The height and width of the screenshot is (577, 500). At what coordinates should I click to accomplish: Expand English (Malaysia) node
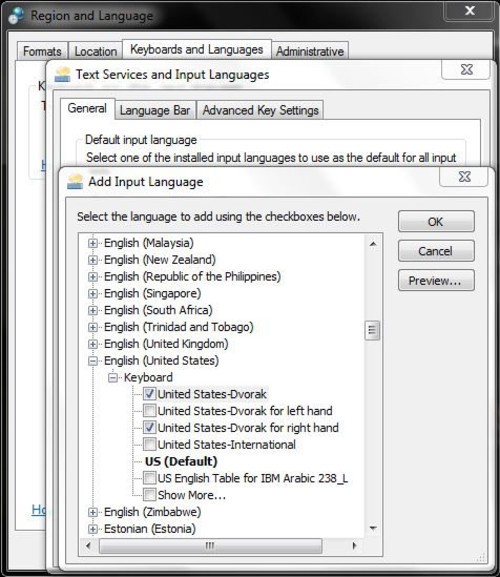click(x=93, y=243)
